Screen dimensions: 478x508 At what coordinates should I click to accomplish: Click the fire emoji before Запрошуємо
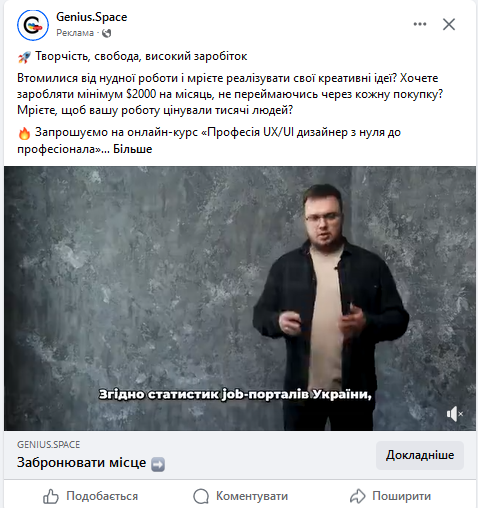pos(24,133)
